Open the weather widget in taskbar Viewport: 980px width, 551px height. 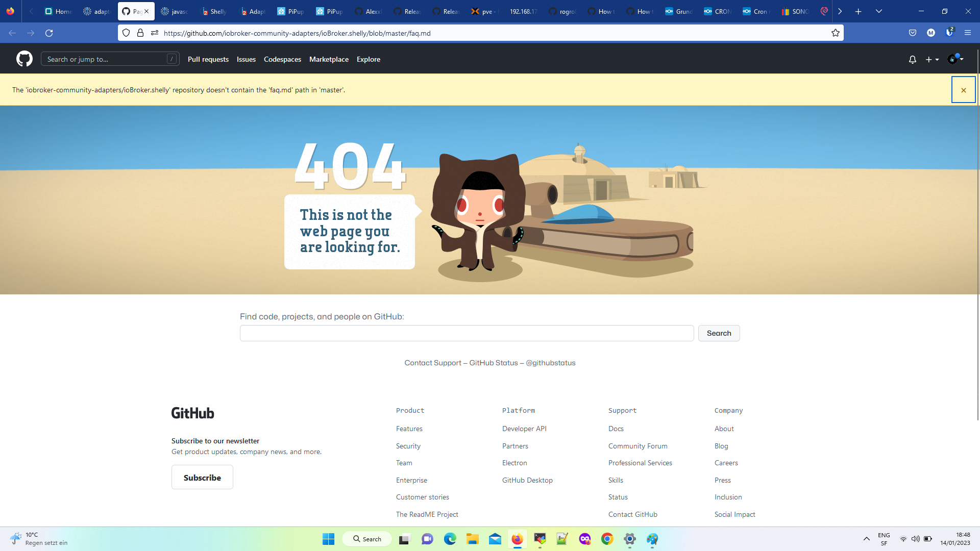pos(39,539)
